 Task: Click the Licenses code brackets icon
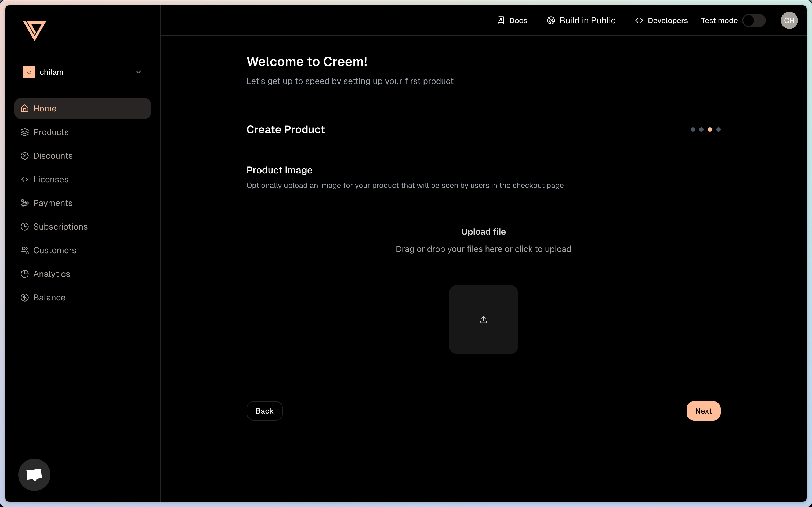25,179
